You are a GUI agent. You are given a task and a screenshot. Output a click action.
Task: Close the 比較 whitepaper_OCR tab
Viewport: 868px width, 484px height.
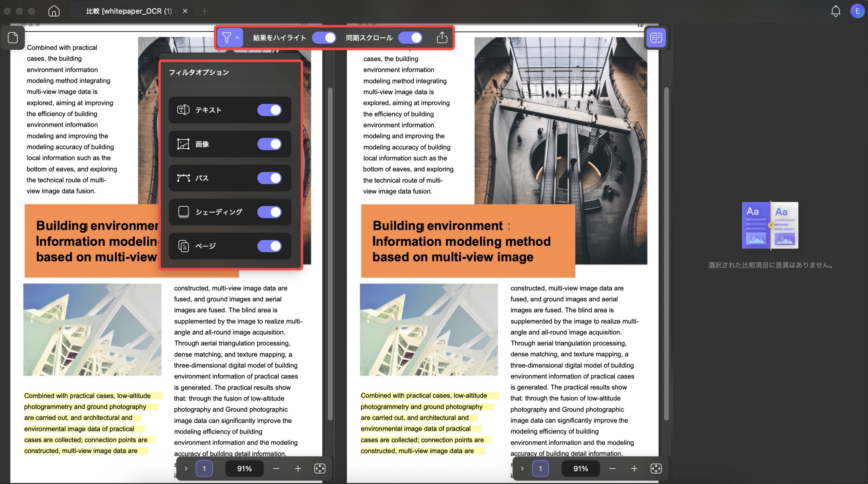click(185, 11)
